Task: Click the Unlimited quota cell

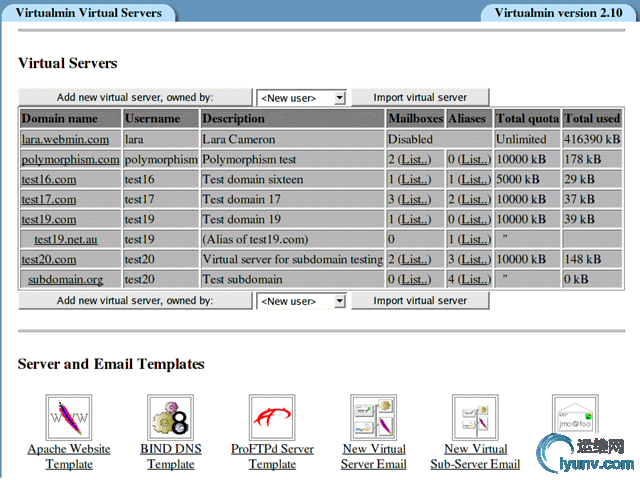Action: click(527, 140)
